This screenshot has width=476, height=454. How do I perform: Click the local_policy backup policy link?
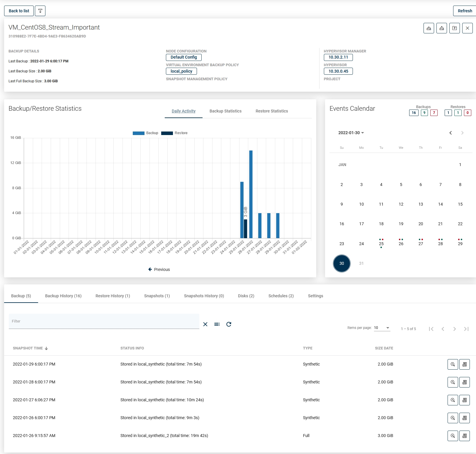point(181,71)
